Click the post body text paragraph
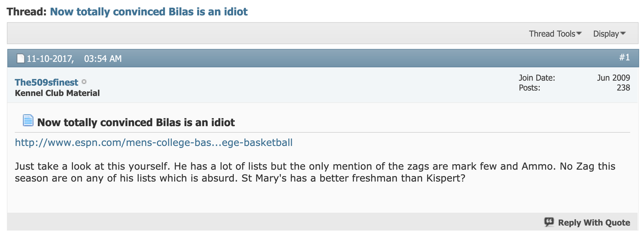The image size is (644, 234). [315, 172]
